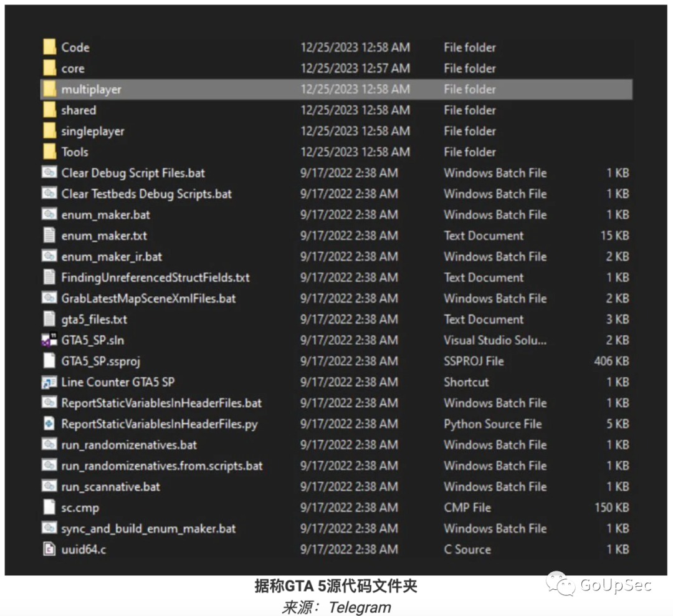The height and width of the screenshot is (616, 673).
Task: Select the core folder name
Action: tap(73, 69)
